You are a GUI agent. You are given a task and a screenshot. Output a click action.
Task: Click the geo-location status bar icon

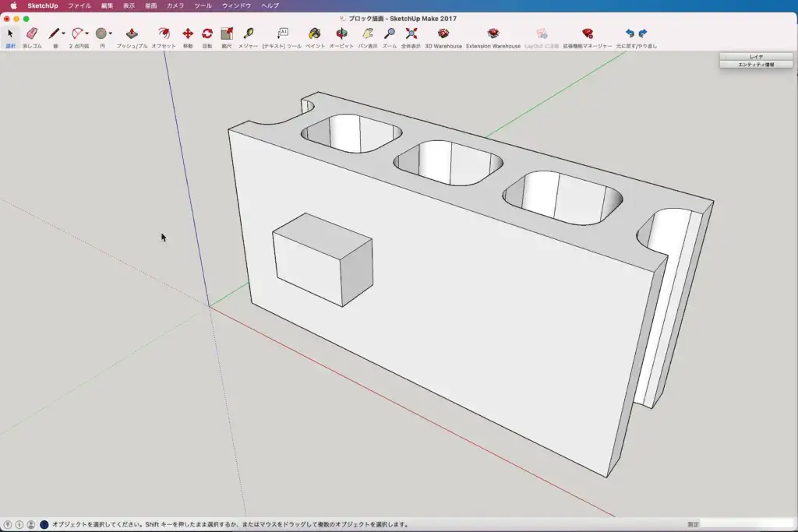8,524
